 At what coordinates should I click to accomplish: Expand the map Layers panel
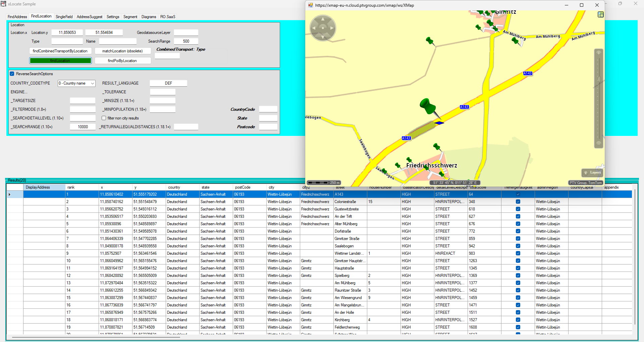tap(592, 173)
